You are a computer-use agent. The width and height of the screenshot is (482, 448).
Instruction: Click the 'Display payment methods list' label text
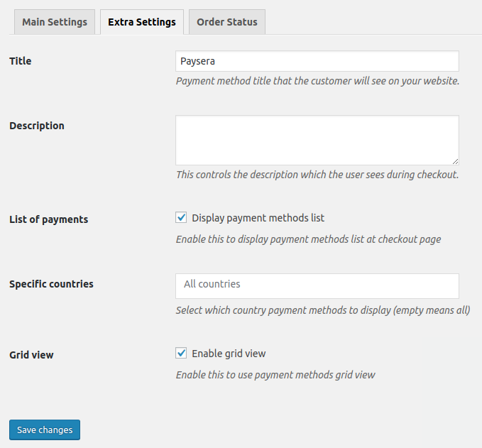(258, 218)
